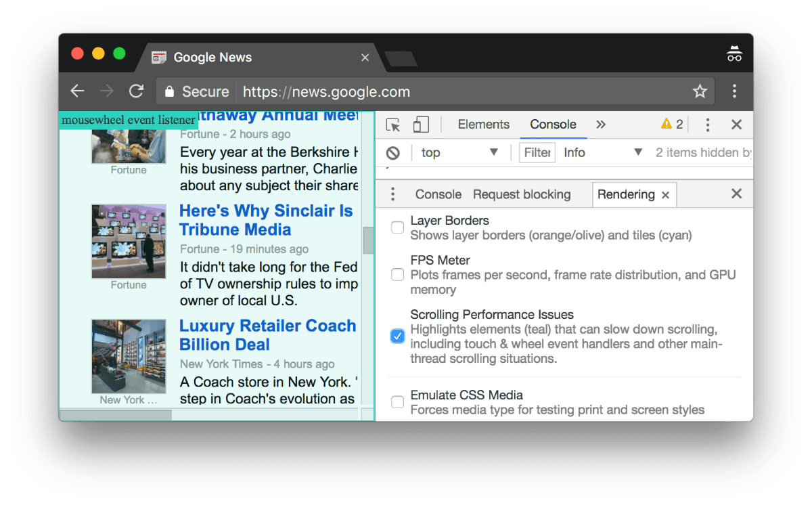Open the drawer options via vertical dots
The width and height of the screenshot is (812, 505).
(392, 194)
